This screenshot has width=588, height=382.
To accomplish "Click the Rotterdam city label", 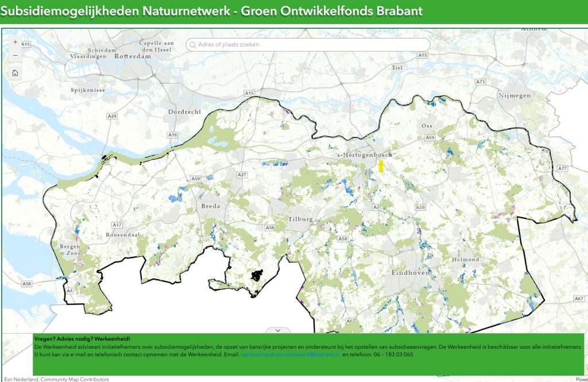I will (x=133, y=56).
